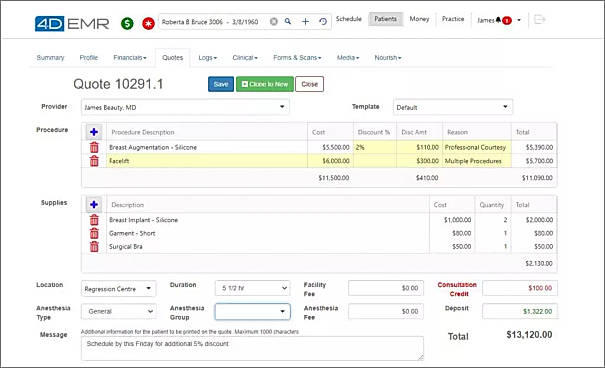The width and height of the screenshot is (605, 368).
Task: Click the logout icon
Action: (539, 19)
